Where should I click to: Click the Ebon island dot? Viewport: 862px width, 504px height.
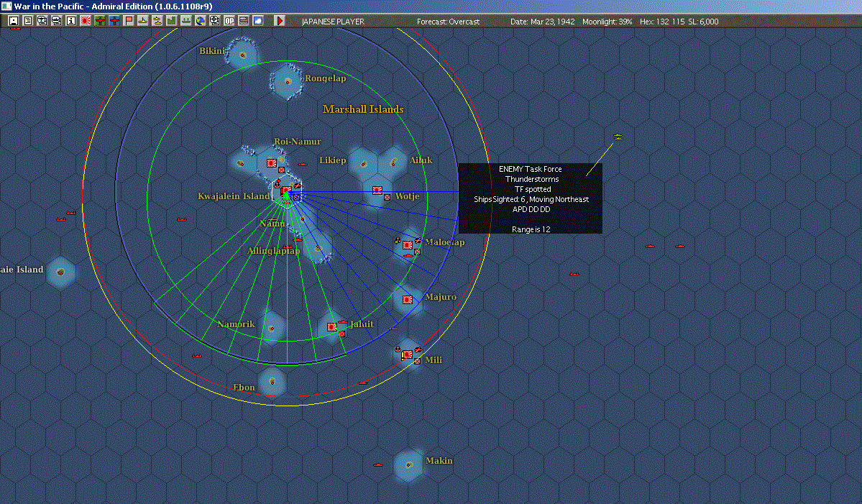click(x=272, y=381)
